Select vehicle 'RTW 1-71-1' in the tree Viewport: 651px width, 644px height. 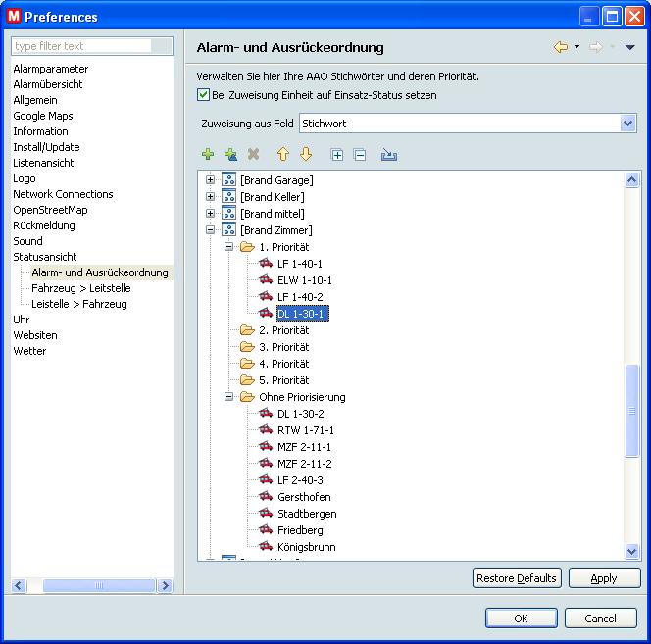coord(305,430)
